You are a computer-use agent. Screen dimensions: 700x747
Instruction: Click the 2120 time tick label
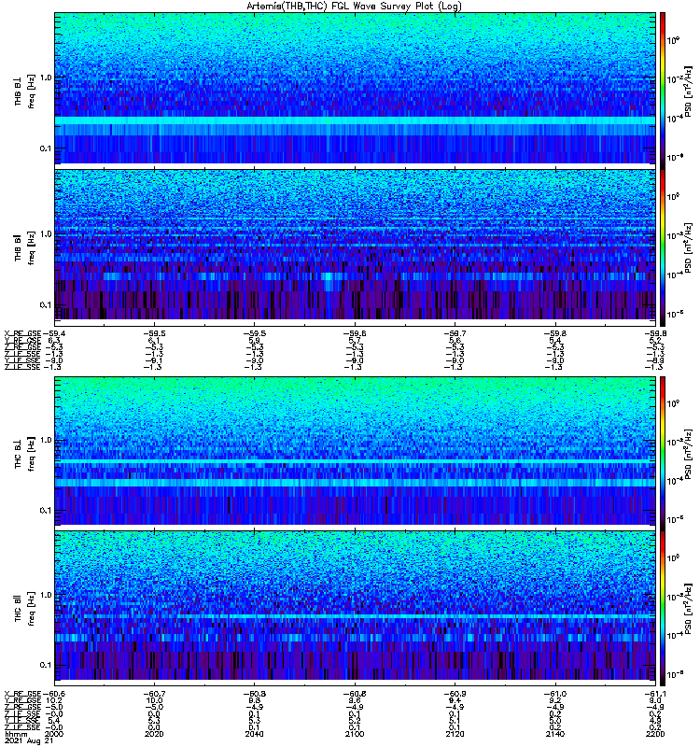(455, 734)
